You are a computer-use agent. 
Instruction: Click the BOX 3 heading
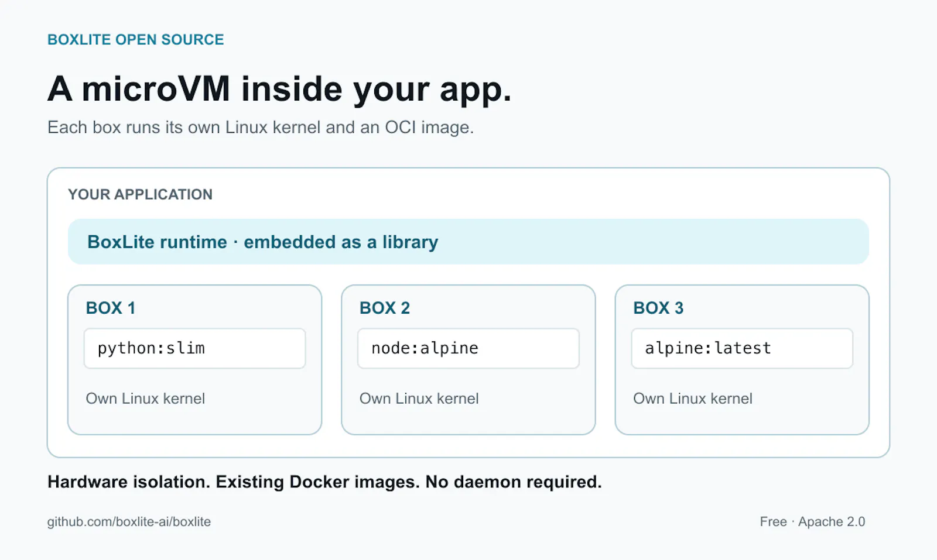click(658, 308)
